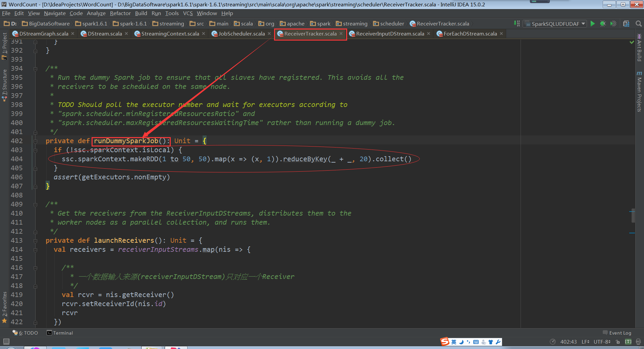This screenshot has height=349, width=644.
Task: Click the streaming breadcrumb after spark-1.6.1
Action: (x=168, y=23)
